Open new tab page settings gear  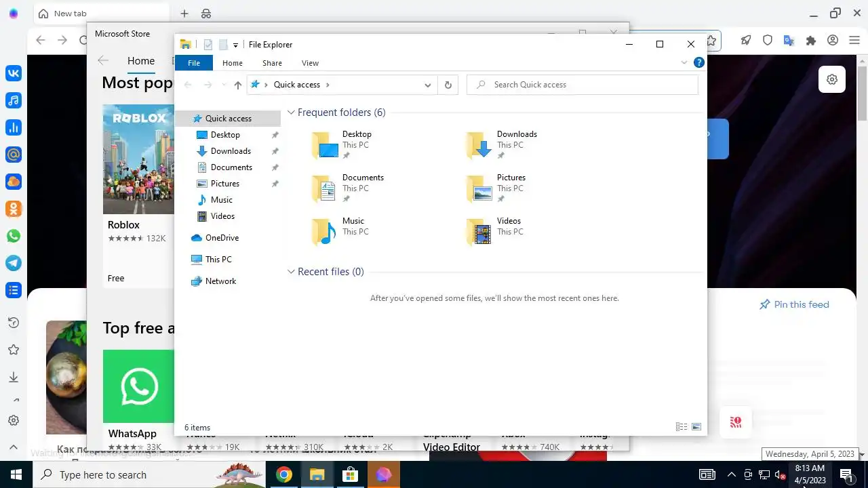832,79
